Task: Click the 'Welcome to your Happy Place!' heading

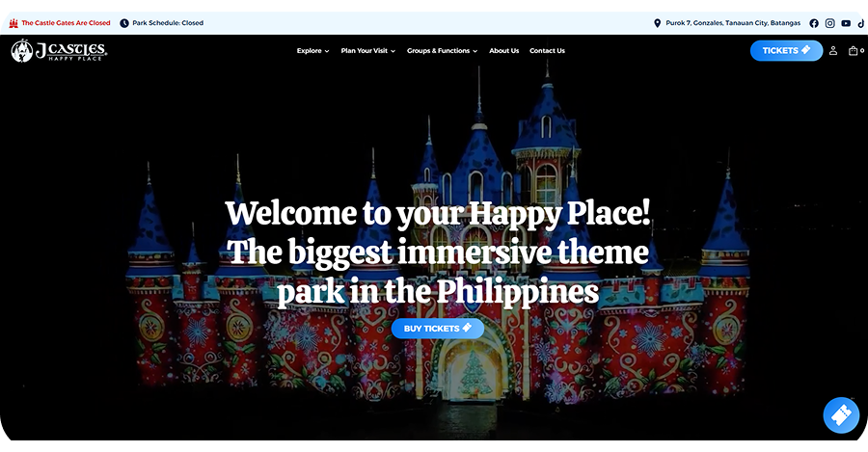Action: [x=437, y=214]
